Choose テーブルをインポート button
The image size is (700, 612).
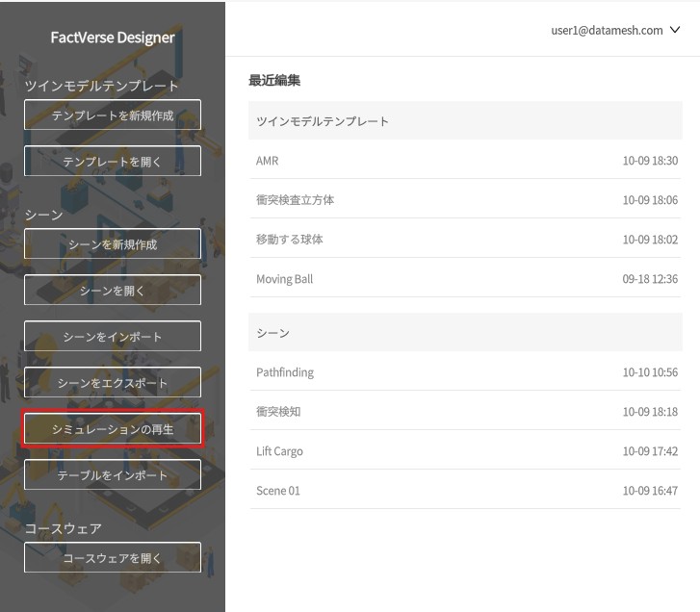click(113, 475)
